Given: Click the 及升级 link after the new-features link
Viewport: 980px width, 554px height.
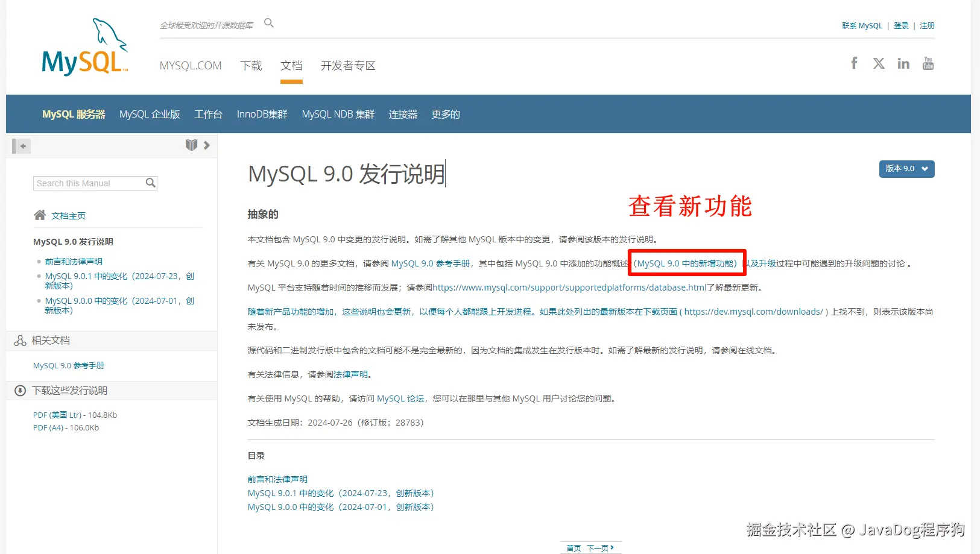Looking at the screenshot, I should 763,263.
